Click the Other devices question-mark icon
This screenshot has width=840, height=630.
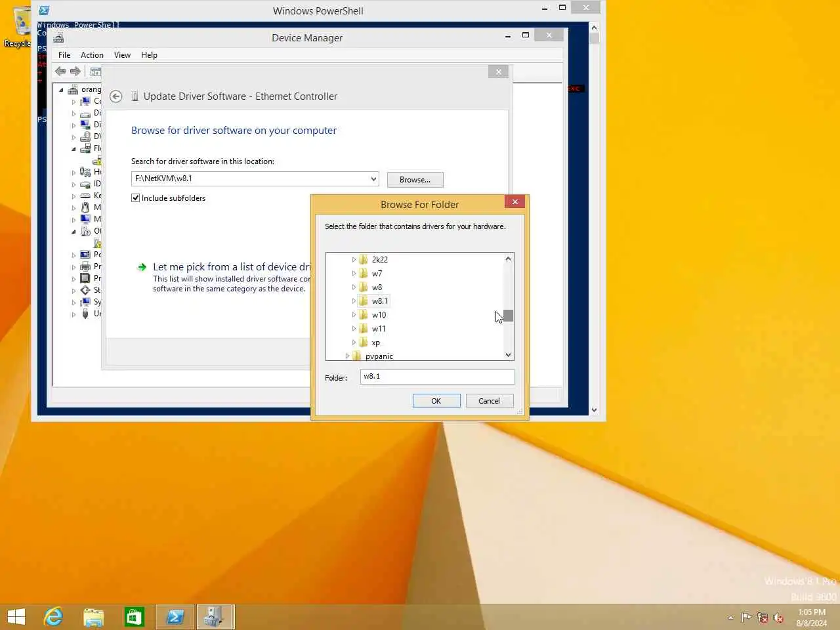pyautogui.click(x=85, y=231)
